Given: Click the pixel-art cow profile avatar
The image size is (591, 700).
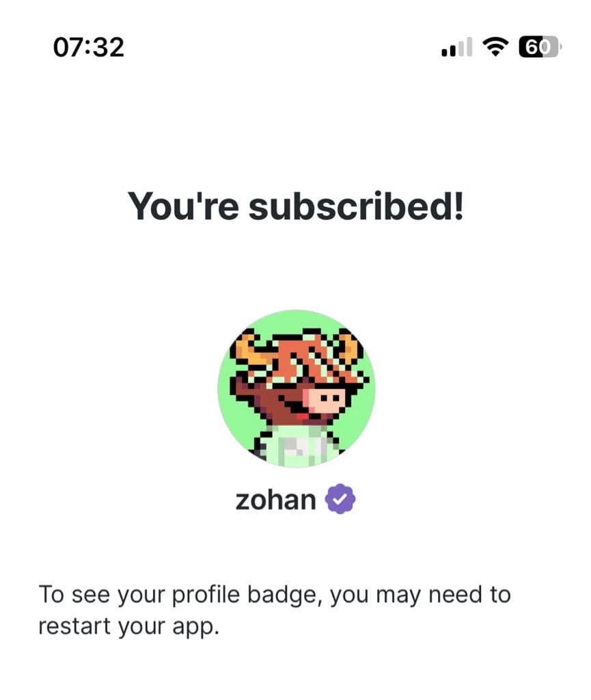Looking at the screenshot, I should point(296,389).
